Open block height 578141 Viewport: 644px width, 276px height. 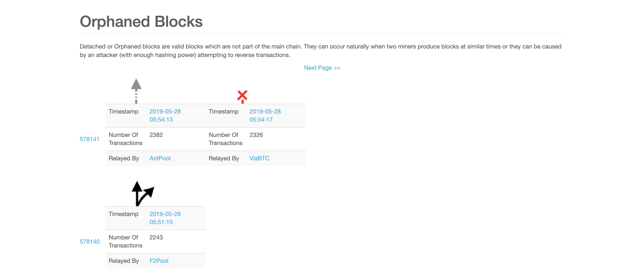[x=90, y=139]
